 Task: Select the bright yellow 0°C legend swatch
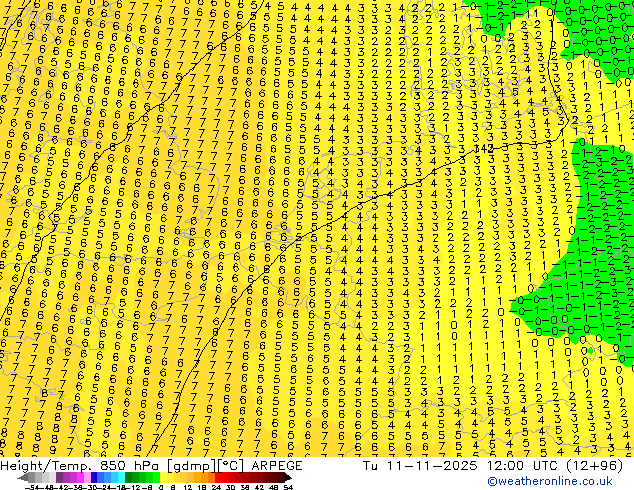click(x=163, y=478)
